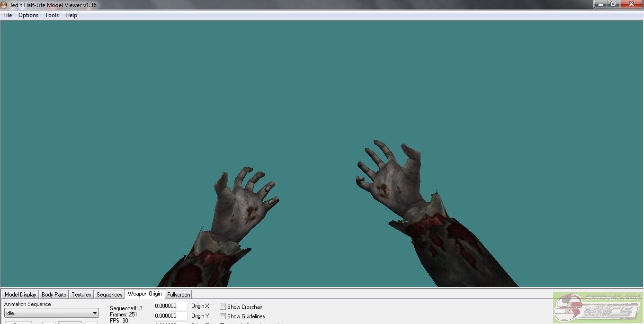Click the Model Viewer app icon in title bar
644x324 pixels.
4,4
